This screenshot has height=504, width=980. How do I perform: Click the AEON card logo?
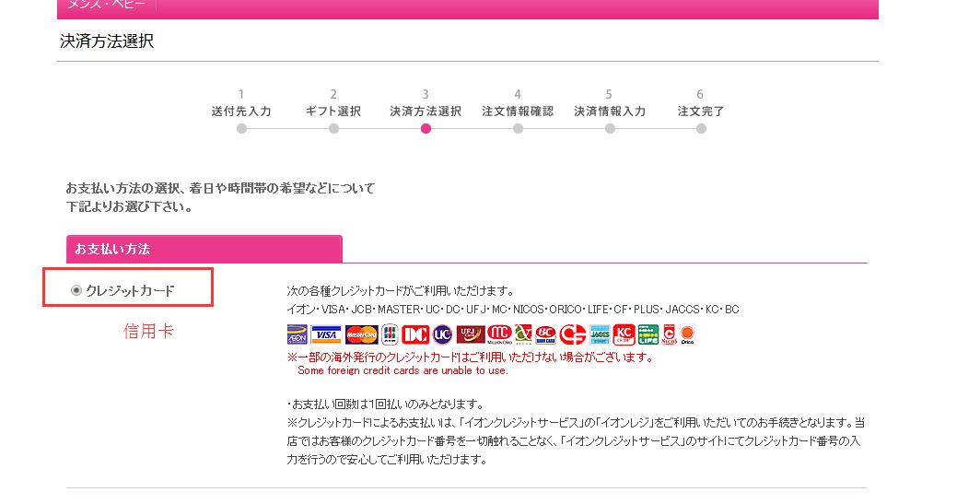point(297,334)
